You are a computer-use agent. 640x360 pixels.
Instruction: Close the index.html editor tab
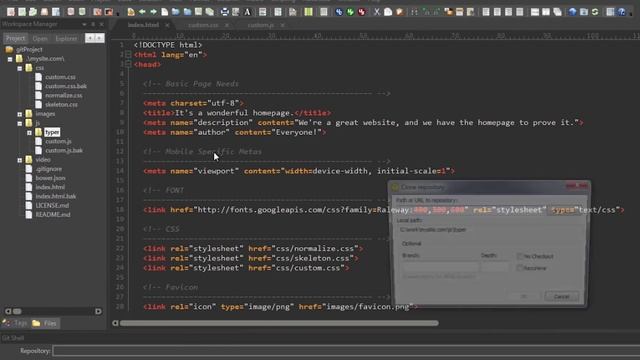coord(167,25)
